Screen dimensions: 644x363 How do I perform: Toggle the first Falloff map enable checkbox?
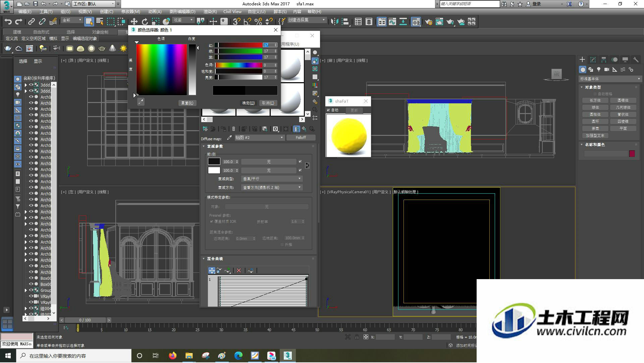tap(300, 162)
